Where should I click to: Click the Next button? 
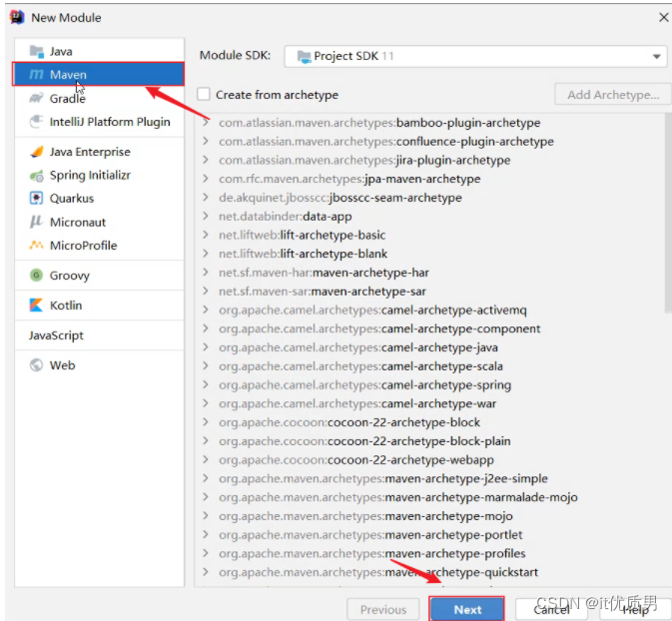[466, 609]
